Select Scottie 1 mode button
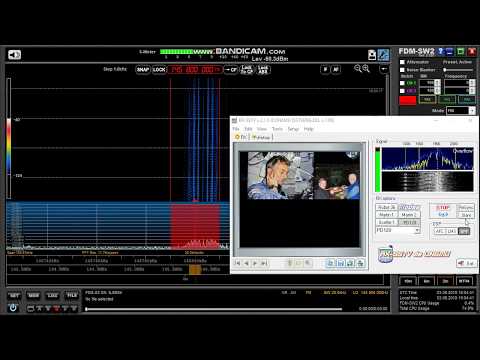The width and height of the screenshot is (480, 360). [x=386, y=222]
